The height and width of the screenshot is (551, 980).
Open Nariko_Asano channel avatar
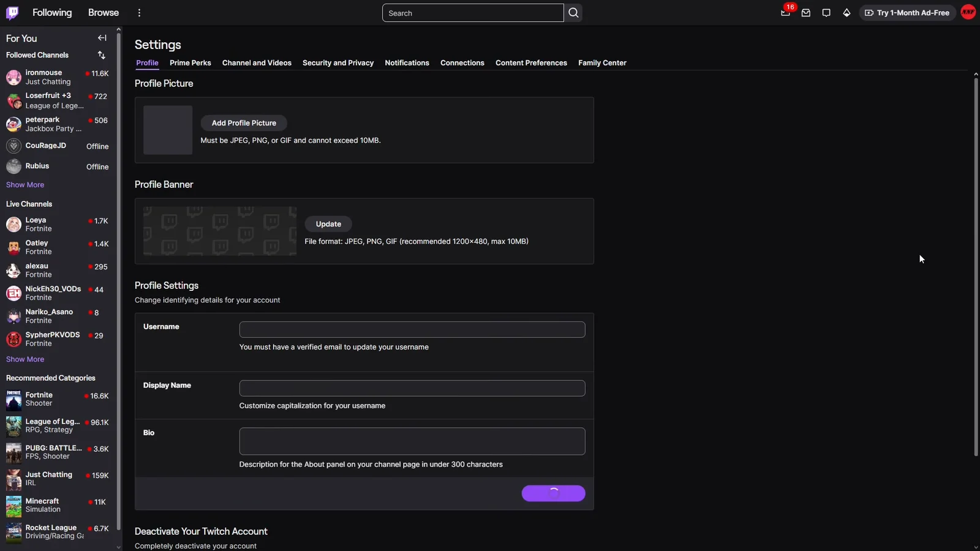click(x=13, y=317)
